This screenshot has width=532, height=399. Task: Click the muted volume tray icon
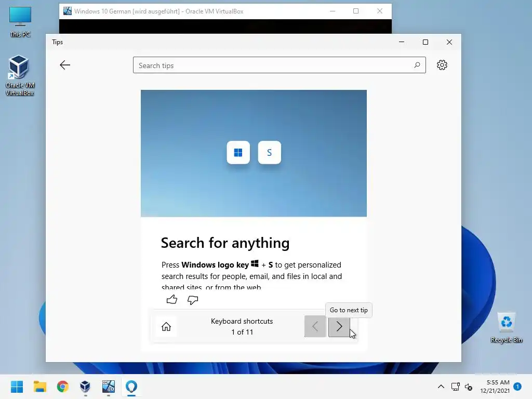(469, 387)
